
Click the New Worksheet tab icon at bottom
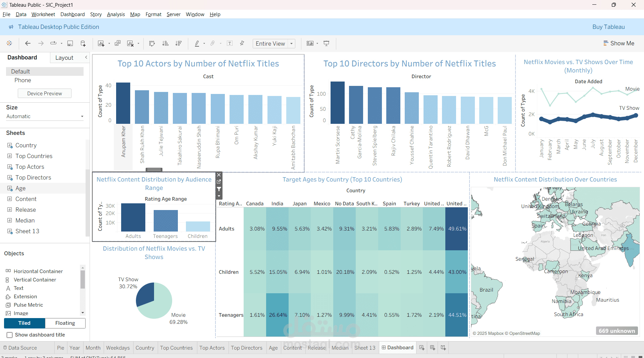tap(422, 348)
